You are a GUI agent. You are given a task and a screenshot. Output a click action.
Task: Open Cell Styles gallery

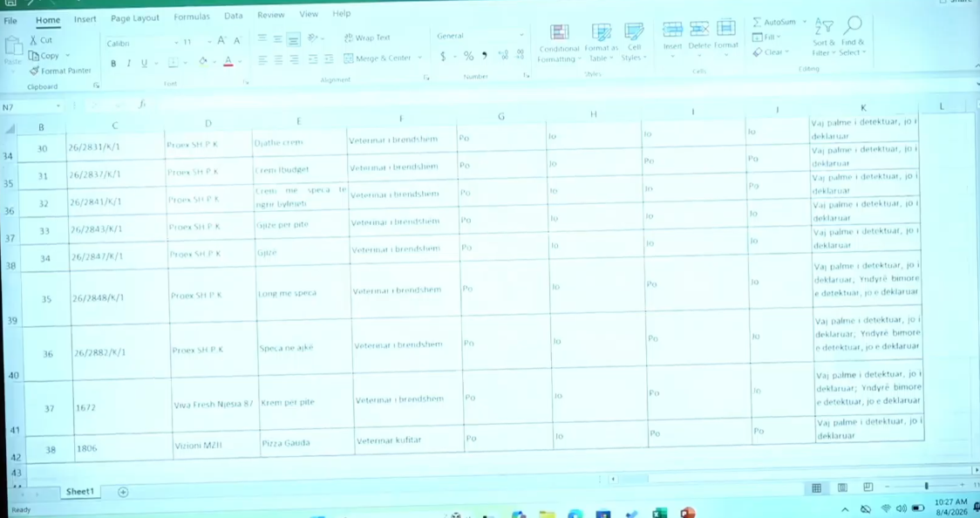pos(634,42)
